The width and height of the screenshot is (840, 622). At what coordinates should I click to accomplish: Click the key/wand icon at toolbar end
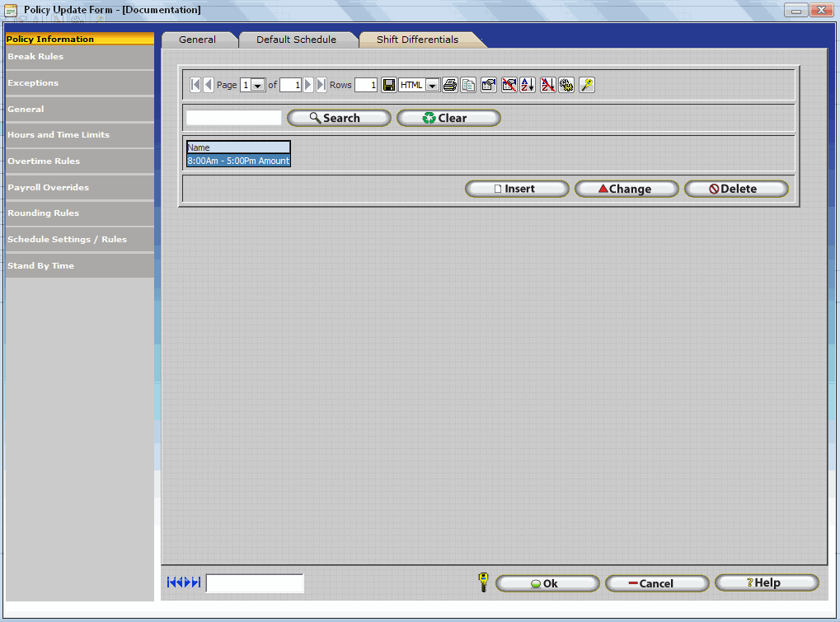[587, 84]
